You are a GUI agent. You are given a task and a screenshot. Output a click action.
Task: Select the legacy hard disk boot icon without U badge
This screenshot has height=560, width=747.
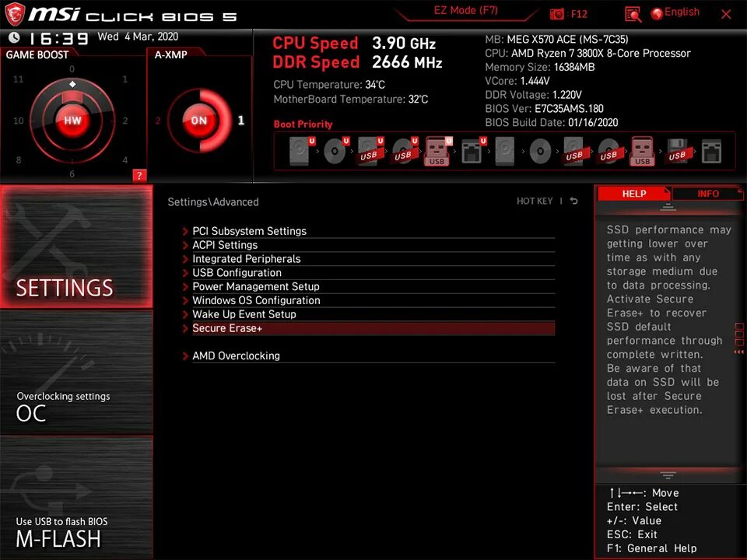coord(504,151)
